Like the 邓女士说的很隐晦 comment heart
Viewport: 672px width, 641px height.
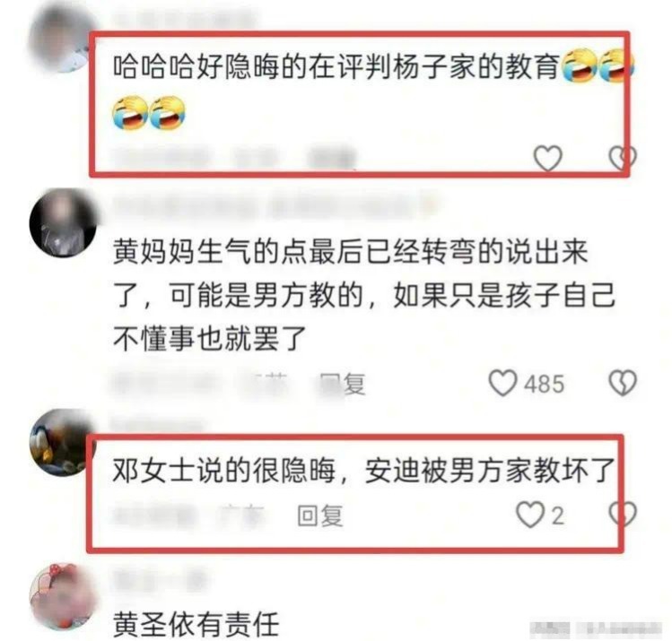pos(529,515)
